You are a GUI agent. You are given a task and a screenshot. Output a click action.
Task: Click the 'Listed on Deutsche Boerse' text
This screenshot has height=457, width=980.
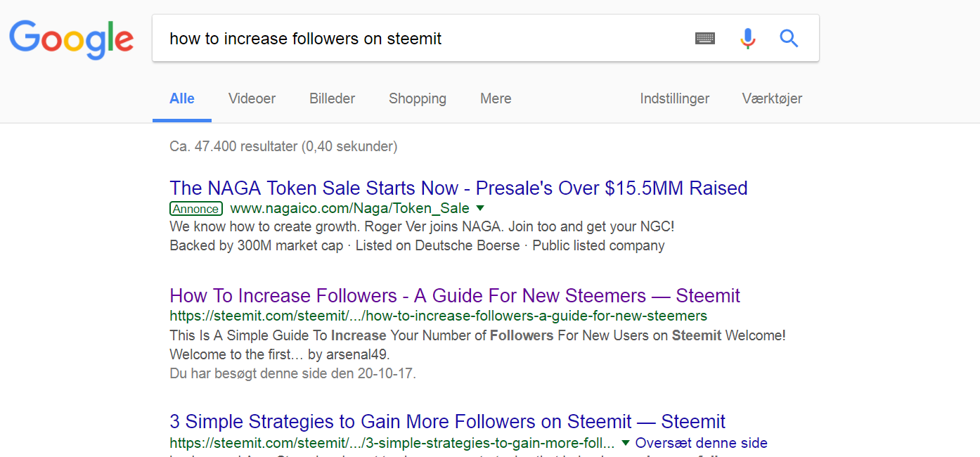[437, 246]
